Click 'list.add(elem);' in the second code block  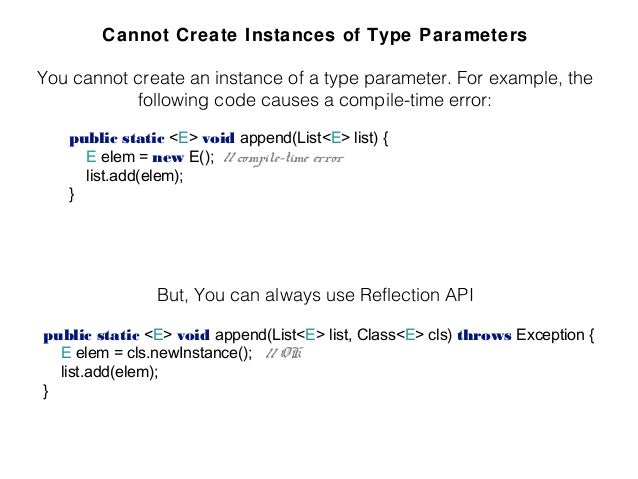point(109,372)
